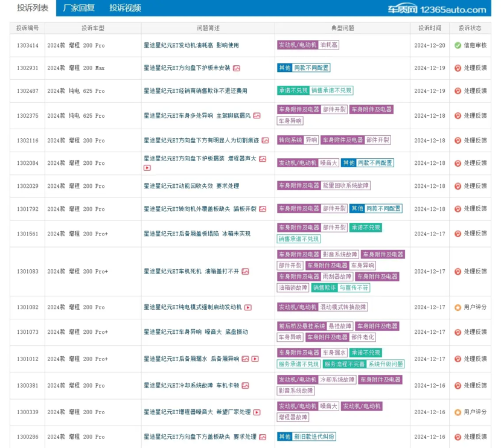Switch to the 投诉列表 tab
Viewport: 501px width, 448px height.
tap(33, 8)
